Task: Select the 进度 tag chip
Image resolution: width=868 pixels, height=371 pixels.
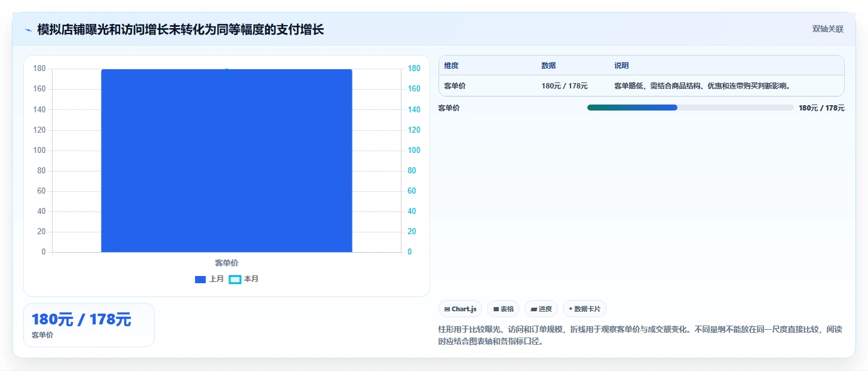Action: tap(541, 309)
